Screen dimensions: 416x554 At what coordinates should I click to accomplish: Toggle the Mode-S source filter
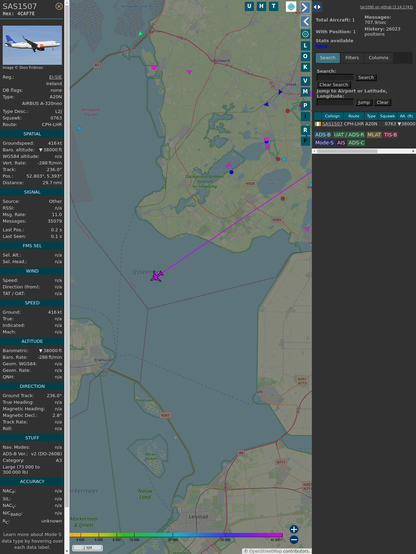click(x=324, y=143)
